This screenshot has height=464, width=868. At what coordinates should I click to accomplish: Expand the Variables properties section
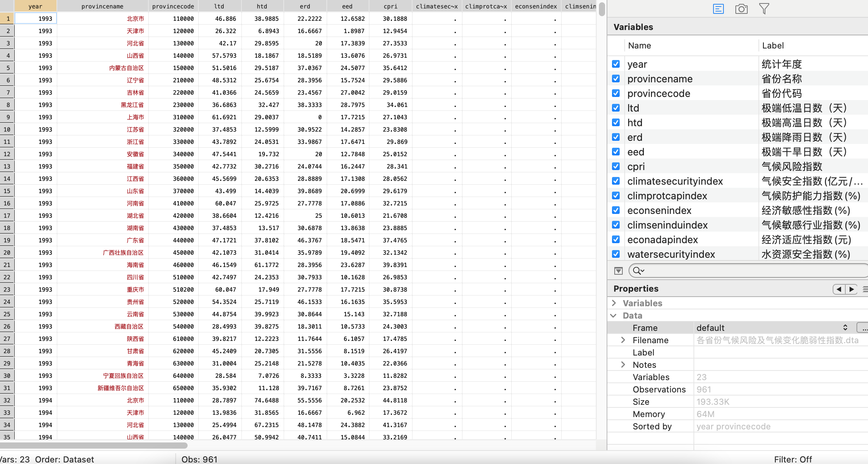click(x=614, y=303)
